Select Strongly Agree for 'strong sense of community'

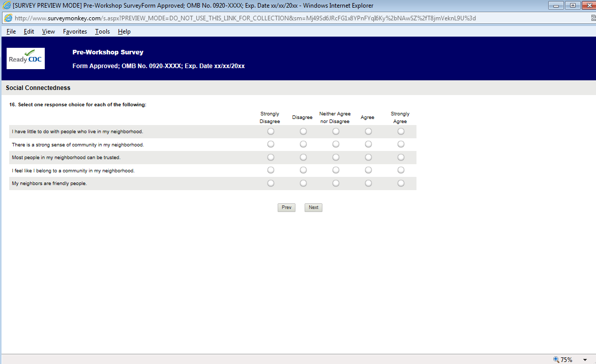pos(401,144)
